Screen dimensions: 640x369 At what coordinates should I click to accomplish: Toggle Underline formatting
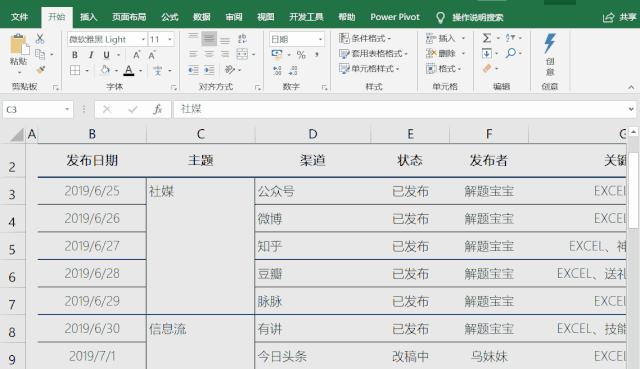107,55
